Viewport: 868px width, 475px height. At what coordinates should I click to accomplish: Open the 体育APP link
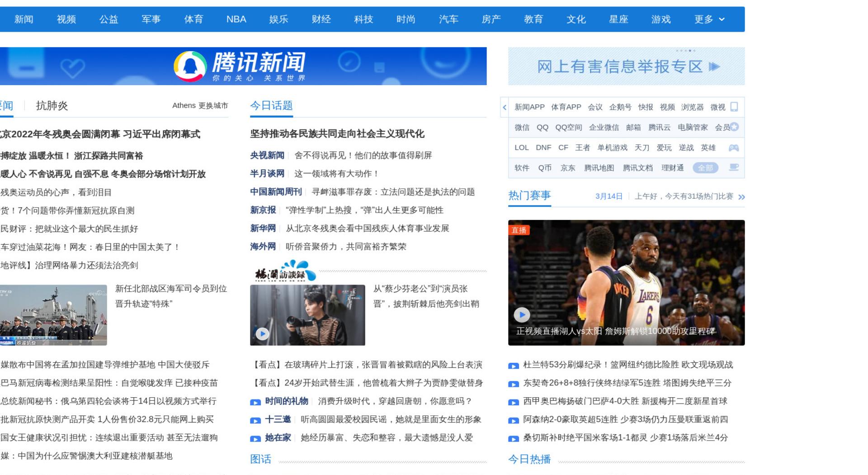click(566, 107)
